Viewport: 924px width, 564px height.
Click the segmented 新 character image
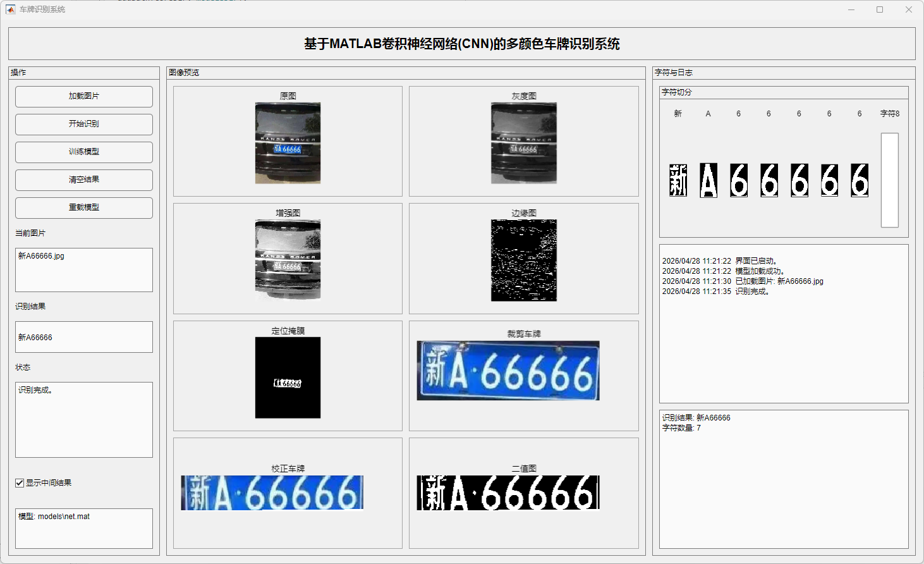pos(678,181)
